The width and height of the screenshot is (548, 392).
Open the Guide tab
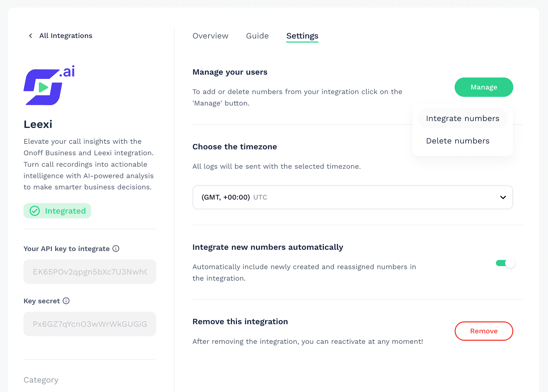(x=257, y=36)
